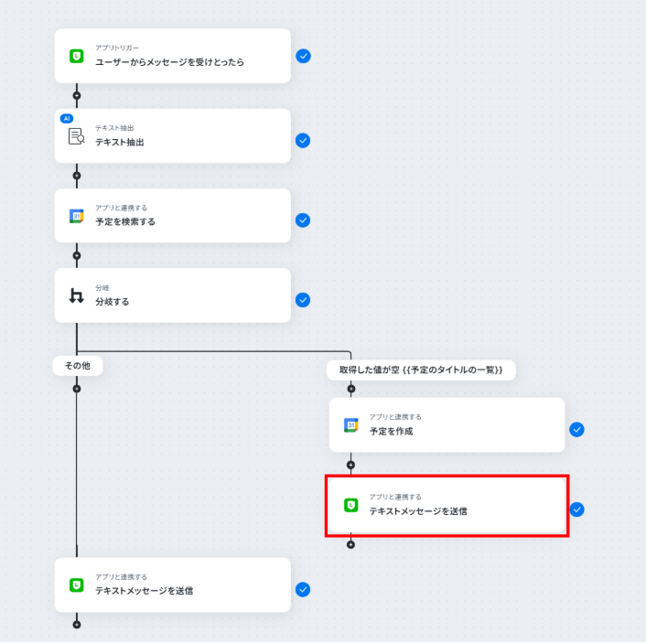Click the blue checkmark beside 予定を作成
This screenshot has width=646, height=644.
tap(576, 429)
